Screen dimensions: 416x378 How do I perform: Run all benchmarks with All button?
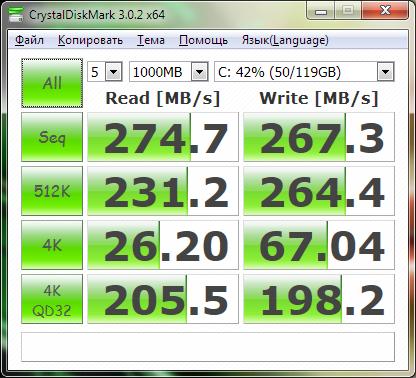tap(52, 83)
